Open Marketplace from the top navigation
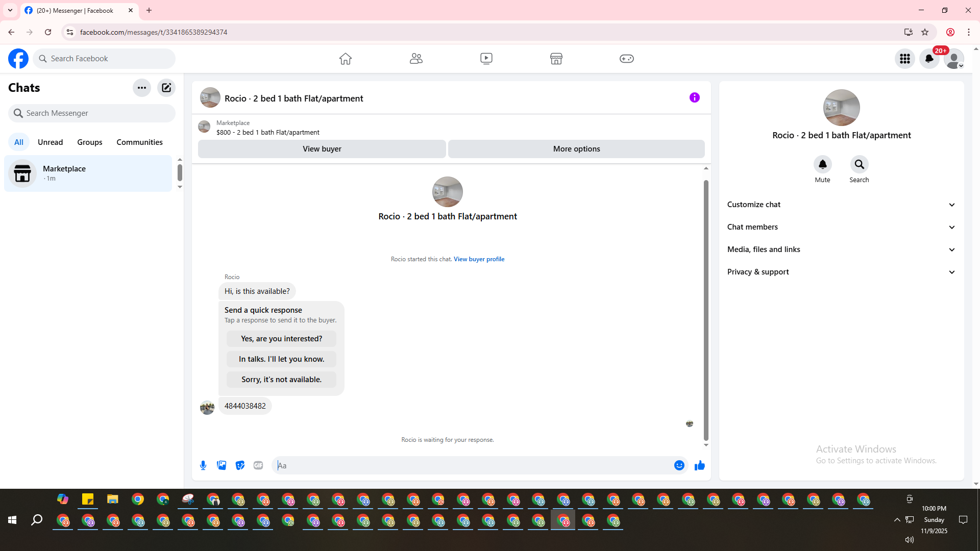 (x=556, y=59)
